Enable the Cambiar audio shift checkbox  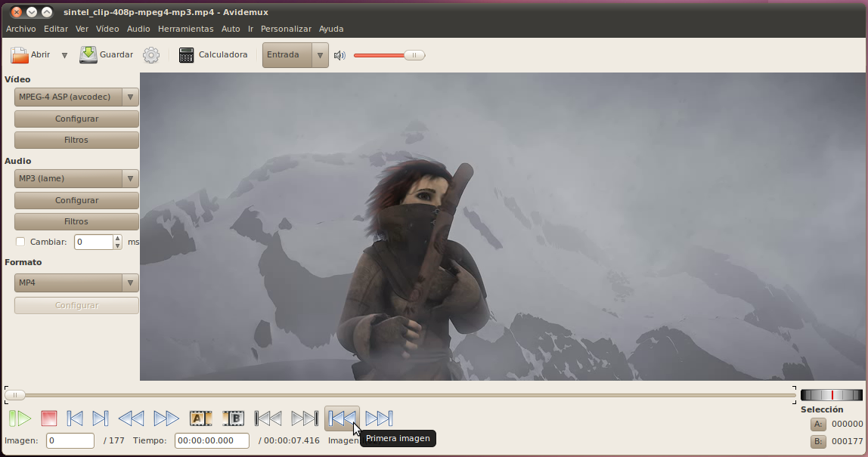20,242
